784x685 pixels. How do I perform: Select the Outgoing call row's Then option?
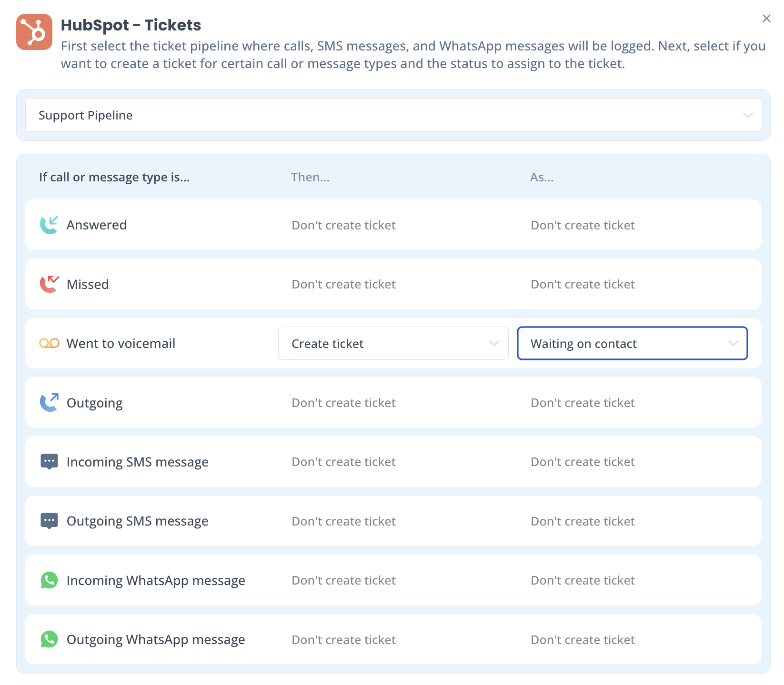[x=343, y=403]
